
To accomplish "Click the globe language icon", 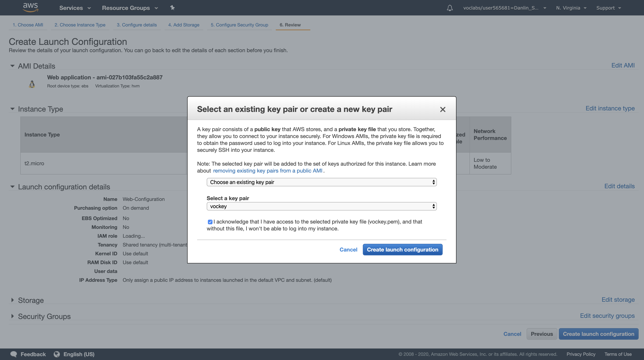I will [x=57, y=354].
